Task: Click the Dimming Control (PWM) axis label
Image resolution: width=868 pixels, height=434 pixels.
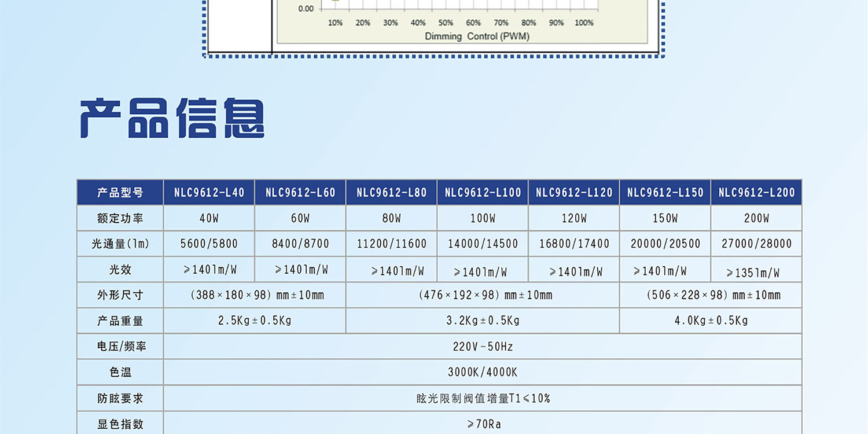Action: pyautogui.click(x=477, y=36)
